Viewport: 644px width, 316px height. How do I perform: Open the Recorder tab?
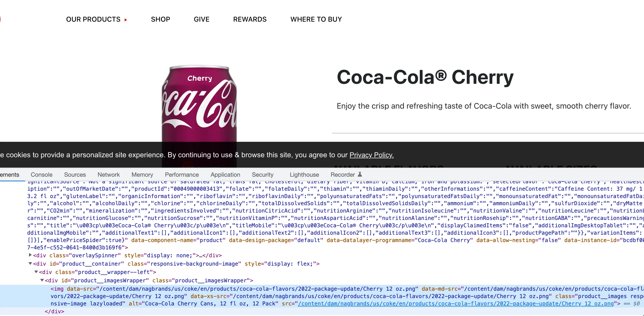pos(342,174)
